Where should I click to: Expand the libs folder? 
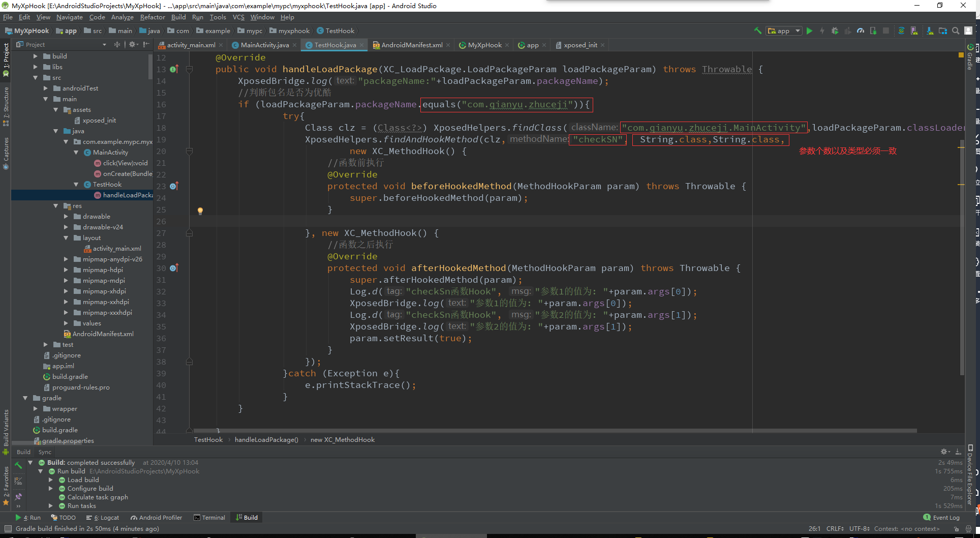pos(35,67)
